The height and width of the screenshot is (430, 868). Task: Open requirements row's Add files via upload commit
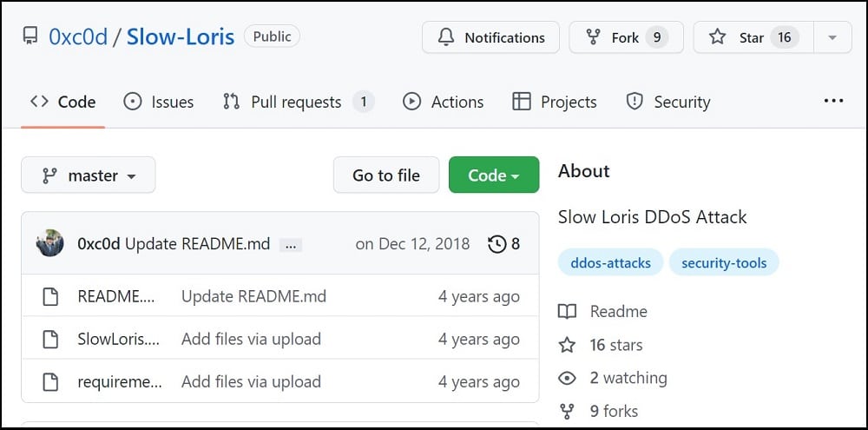[x=252, y=382]
